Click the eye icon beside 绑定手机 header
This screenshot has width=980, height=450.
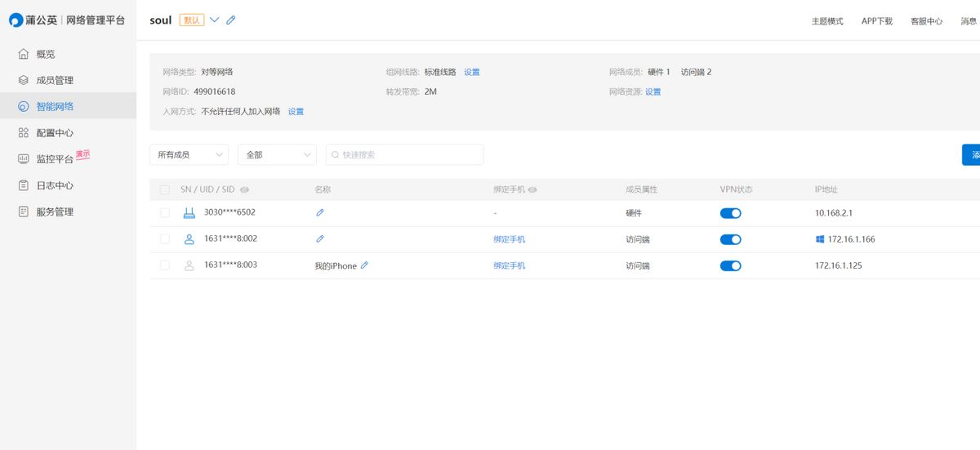coord(532,189)
